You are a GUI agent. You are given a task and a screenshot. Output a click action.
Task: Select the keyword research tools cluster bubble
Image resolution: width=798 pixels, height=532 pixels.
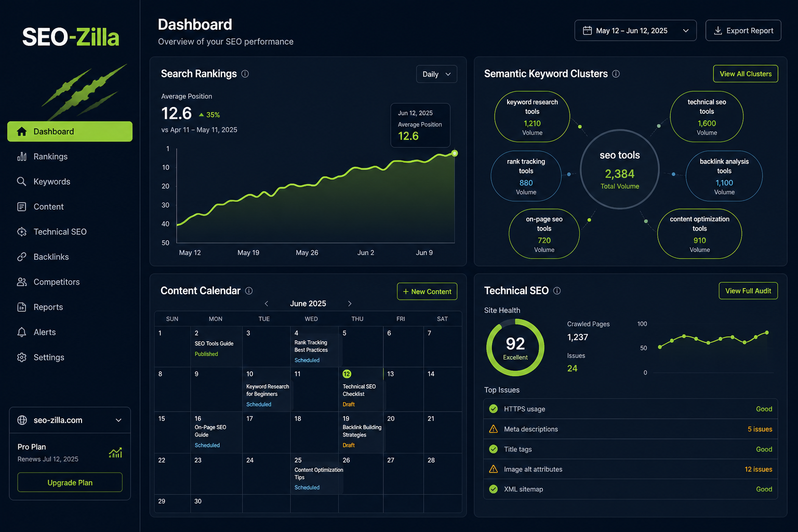pos(532,117)
